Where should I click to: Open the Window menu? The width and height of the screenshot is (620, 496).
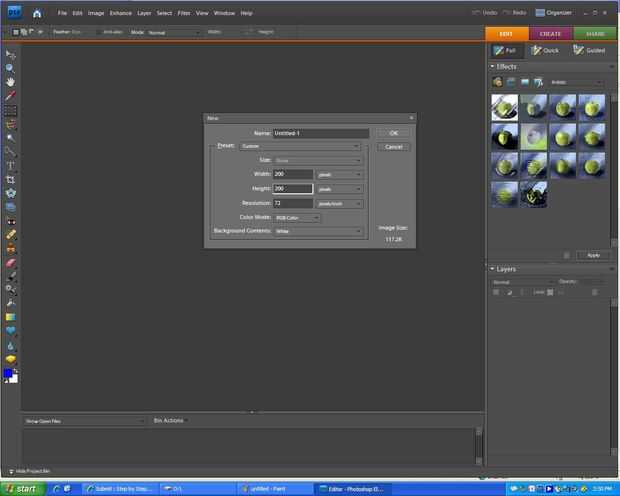coord(224,13)
